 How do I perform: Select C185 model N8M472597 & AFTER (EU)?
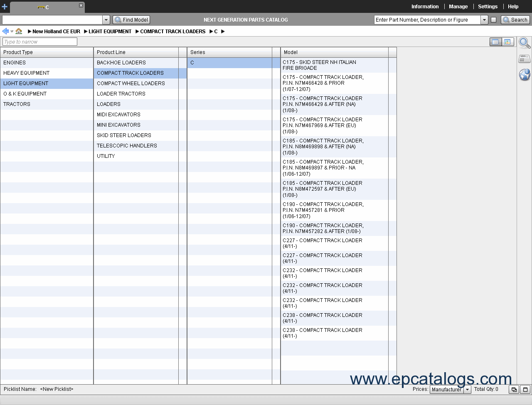339,189
